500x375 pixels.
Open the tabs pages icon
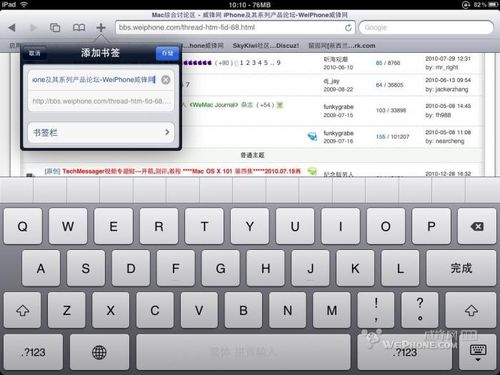tap(55, 28)
